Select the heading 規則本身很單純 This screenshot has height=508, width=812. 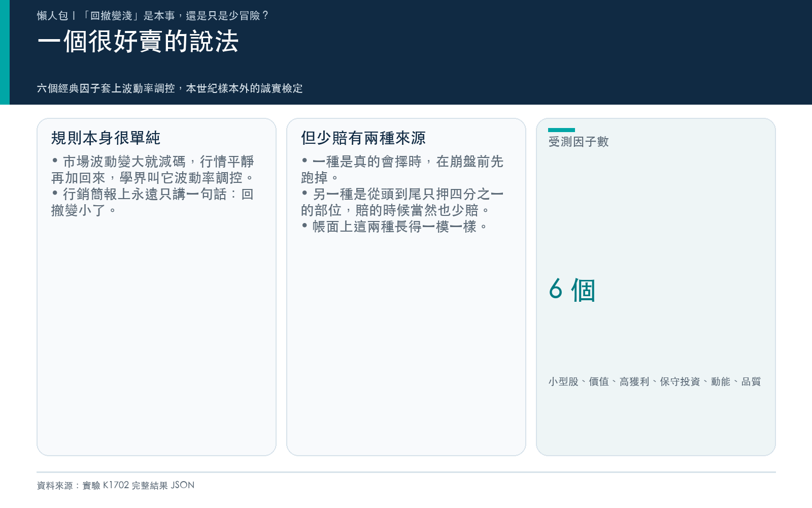pos(106,138)
